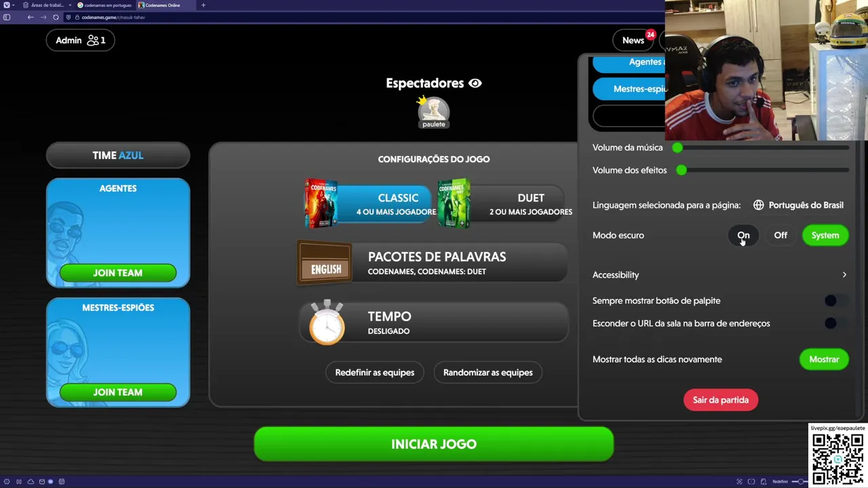Toggle the browser side panel icon

[7, 17]
